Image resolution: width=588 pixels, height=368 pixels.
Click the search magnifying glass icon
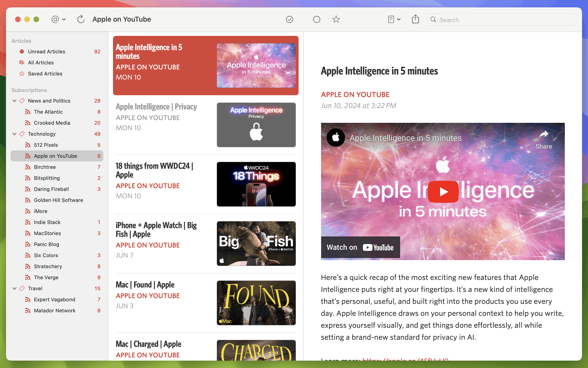click(433, 20)
